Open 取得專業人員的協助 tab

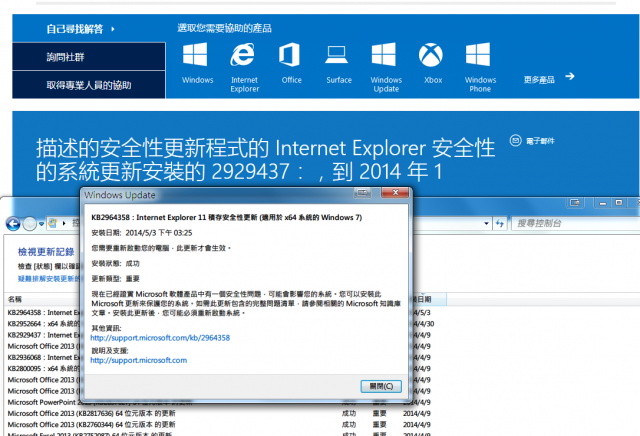point(89,85)
